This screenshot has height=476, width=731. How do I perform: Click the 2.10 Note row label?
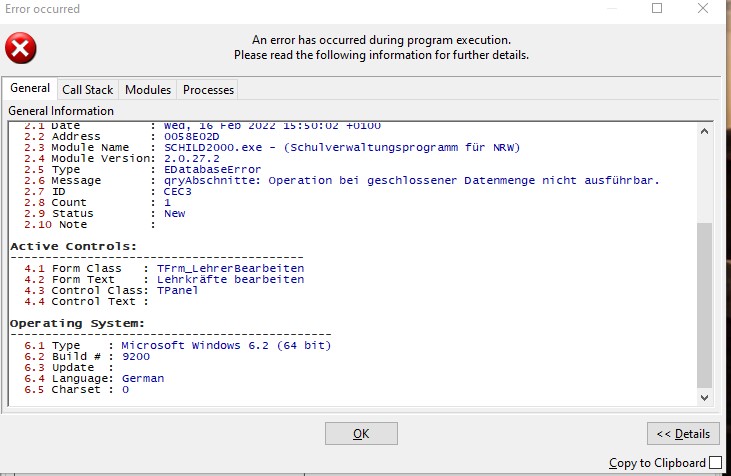(55, 225)
